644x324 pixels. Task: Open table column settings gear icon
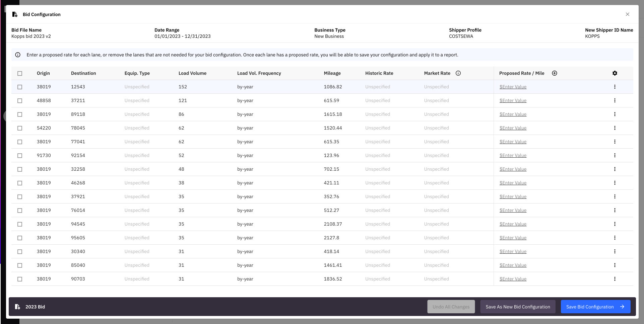615,73
